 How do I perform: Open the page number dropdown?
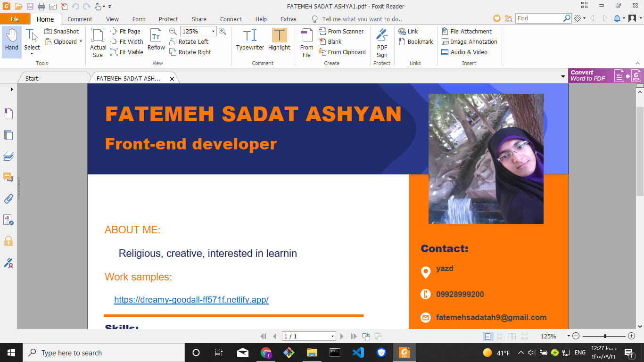pos(332,337)
